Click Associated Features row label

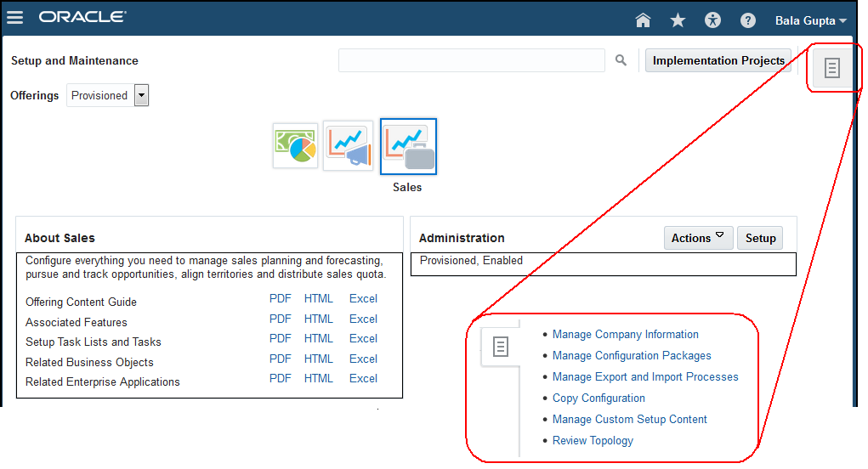pyautogui.click(x=77, y=323)
